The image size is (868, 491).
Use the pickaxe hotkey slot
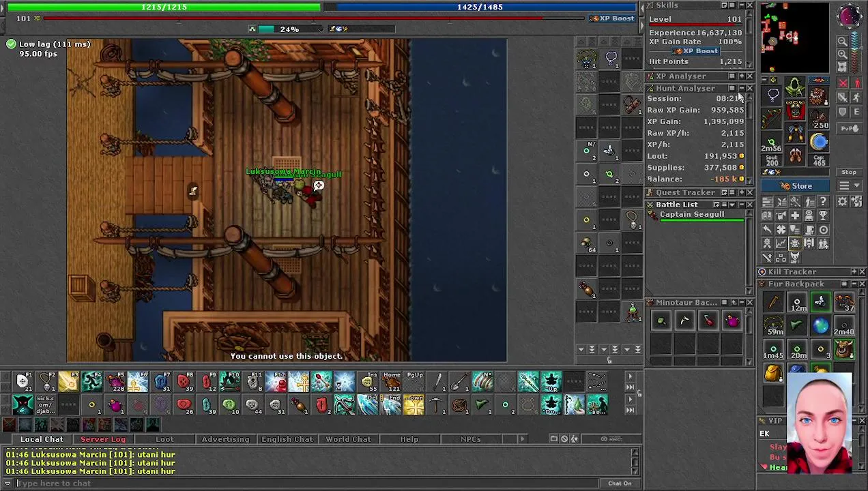437,406
